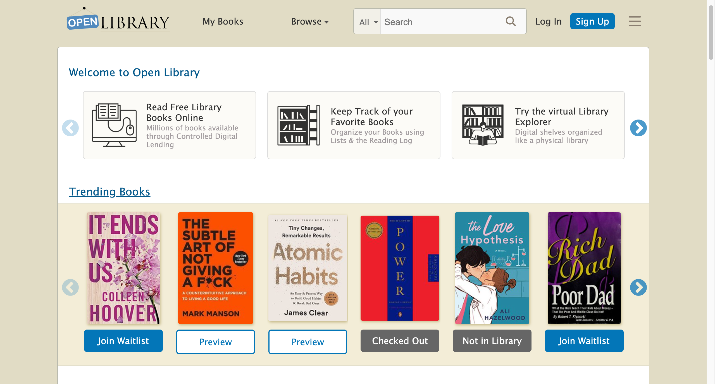Open the hamburger menu icon
This screenshot has width=715, height=384.
tap(635, 21)
